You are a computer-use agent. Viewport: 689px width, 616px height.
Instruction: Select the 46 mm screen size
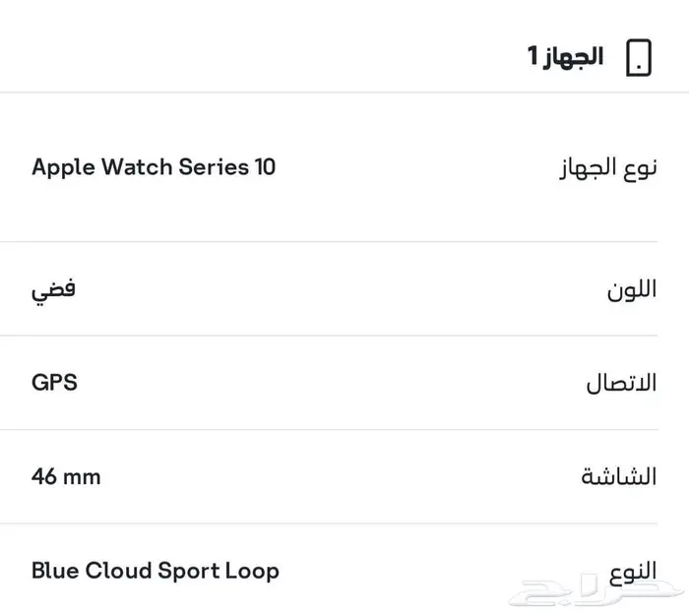point(66,477)
